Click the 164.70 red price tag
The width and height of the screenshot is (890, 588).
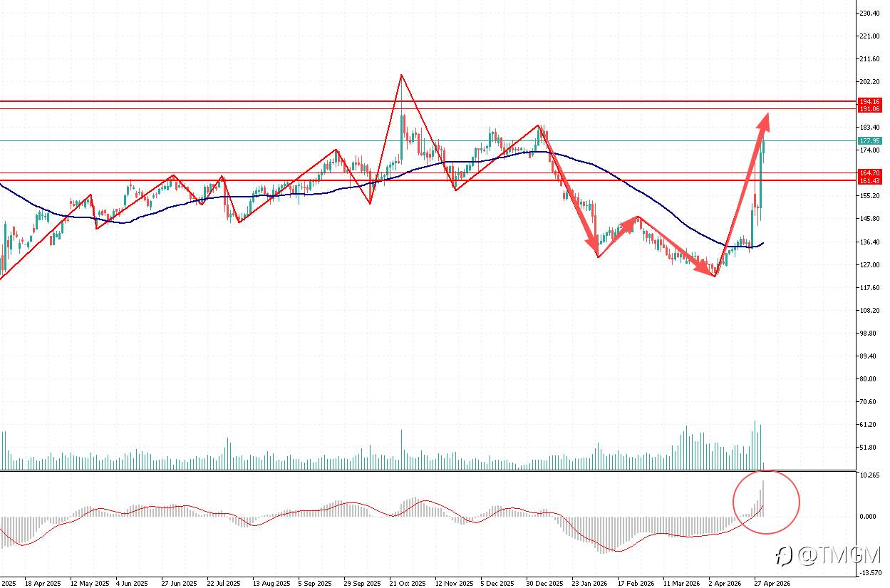coord(870,173)
